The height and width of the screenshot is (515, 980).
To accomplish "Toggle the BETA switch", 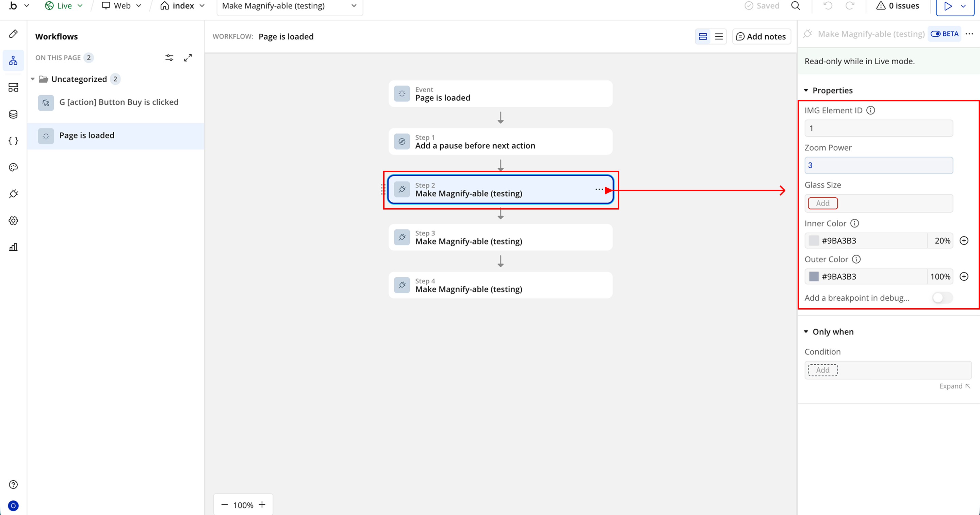I will pos(936,34).
